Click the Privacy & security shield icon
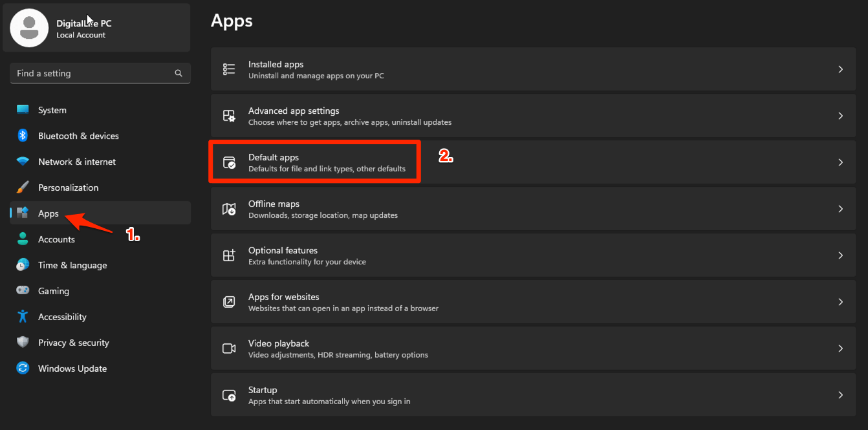The width and height of the screenshot is (868, 430). click(x=25, y=343)
